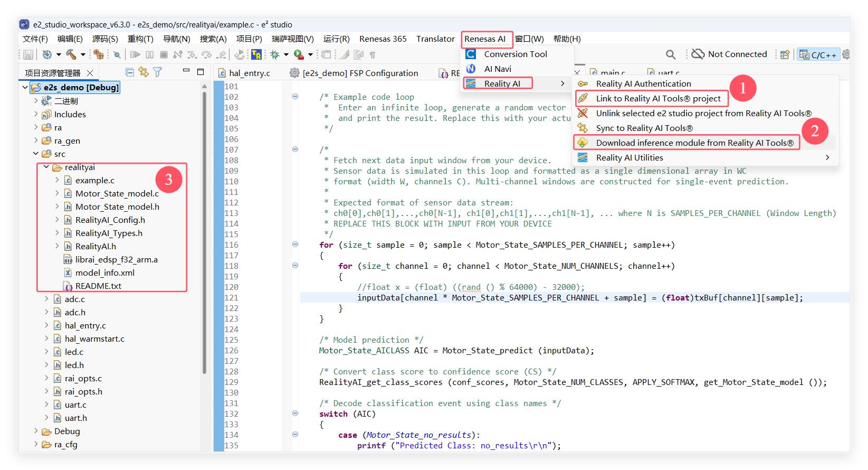Close the 项目资源管理器 view tab
The height and width of the screenshot is (470, 868).
pos(90,73)
